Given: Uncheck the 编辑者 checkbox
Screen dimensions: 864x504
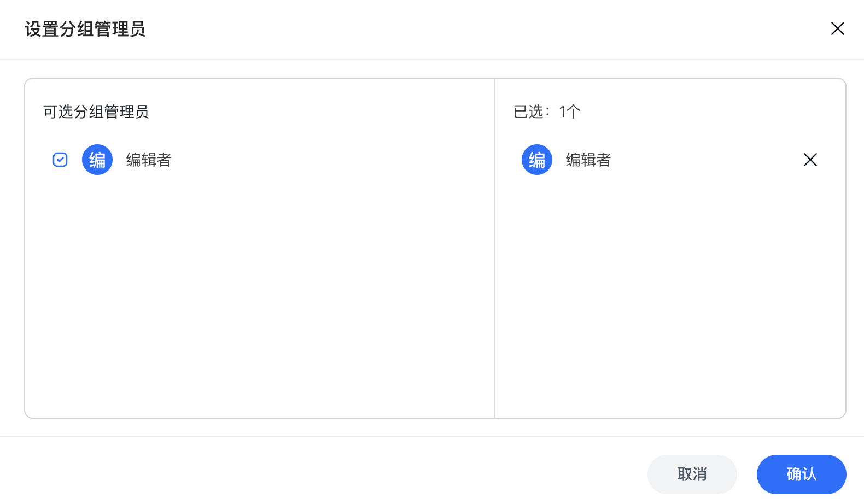Looking at the screenshot, I should click(x=60, y=160).
